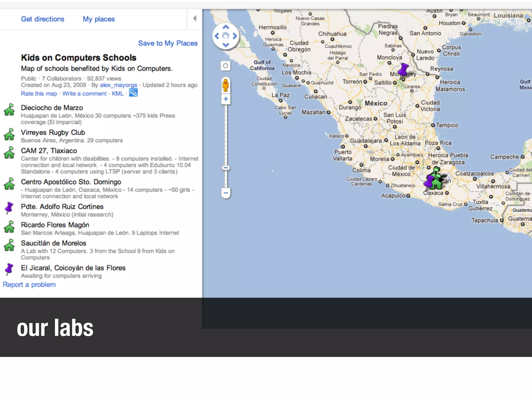Open the Google Earth view icon
This screenshot has height=399, width=532.
point(133,93)
